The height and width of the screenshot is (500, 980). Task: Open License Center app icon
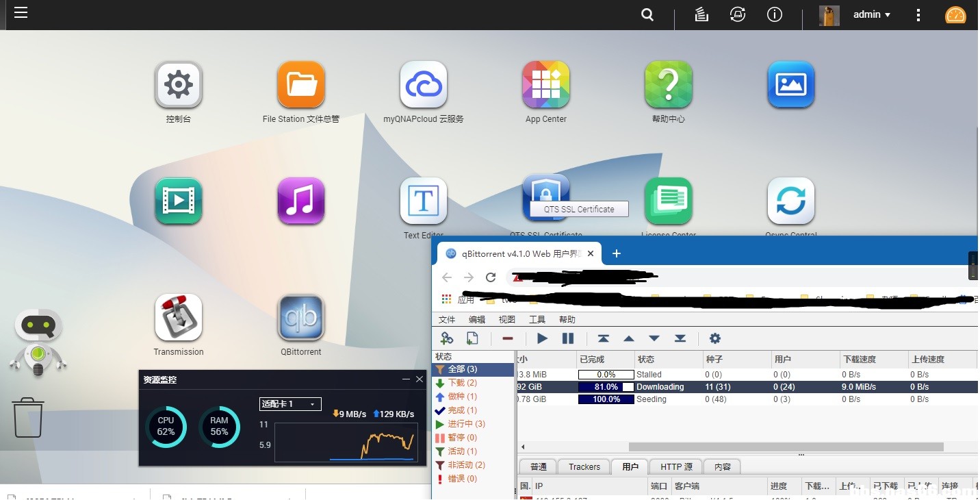coord(669,201)
